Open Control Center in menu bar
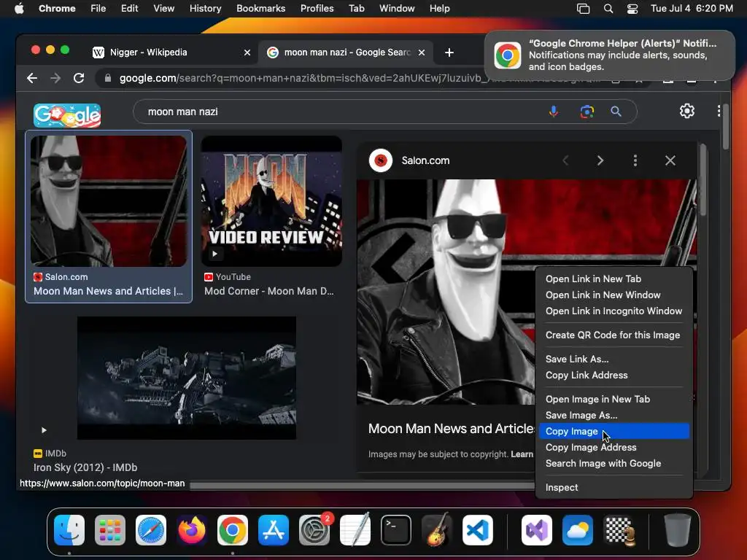 pos(632,9)
